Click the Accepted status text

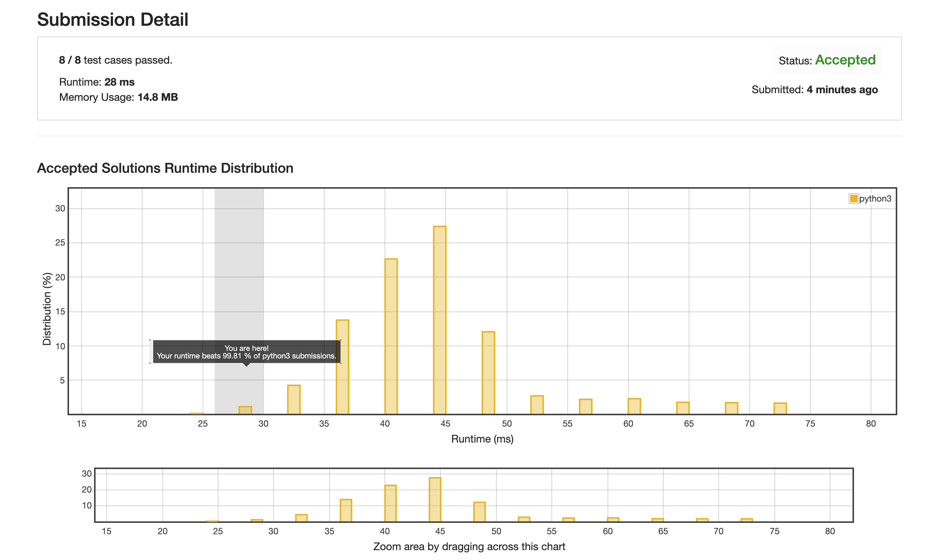(x=845, y=60)
